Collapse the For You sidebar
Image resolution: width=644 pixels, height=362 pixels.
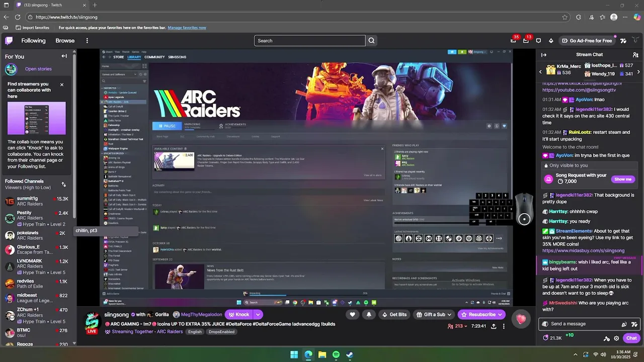point(64,56)
